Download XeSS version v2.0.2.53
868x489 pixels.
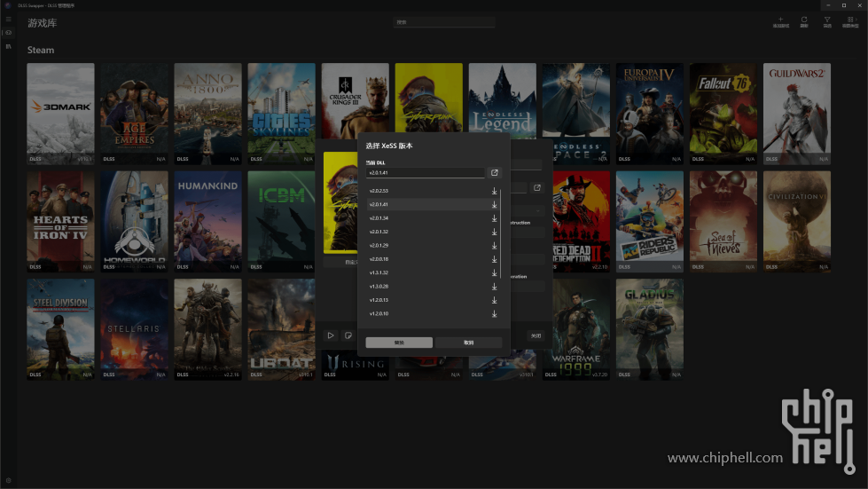point(495,191)
